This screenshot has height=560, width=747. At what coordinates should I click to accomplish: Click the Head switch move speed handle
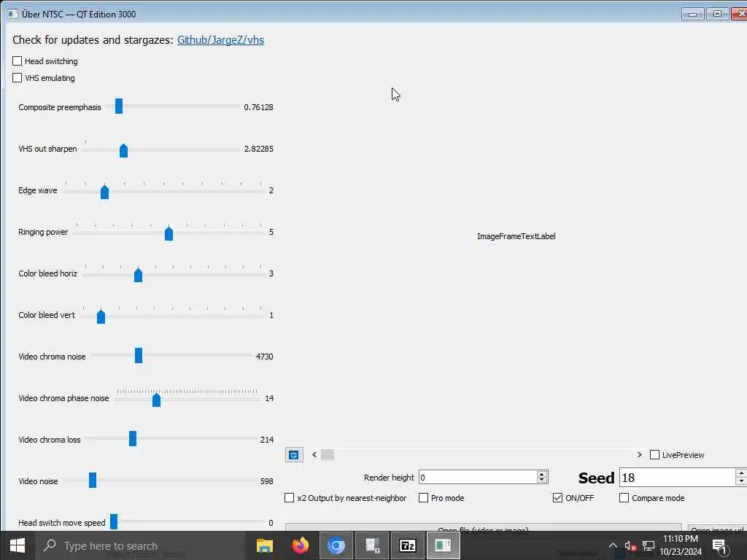pos(114,521)
